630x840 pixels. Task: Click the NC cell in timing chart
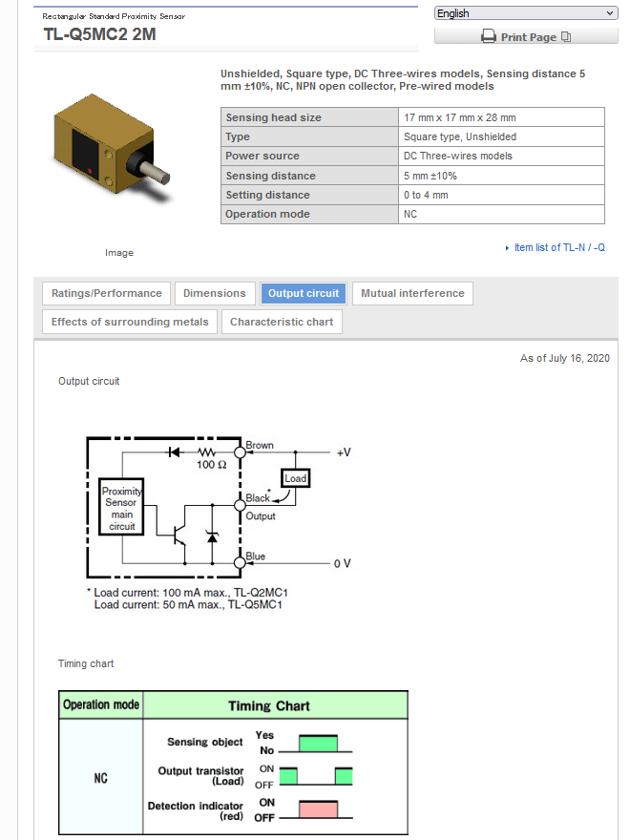(101, 777)
